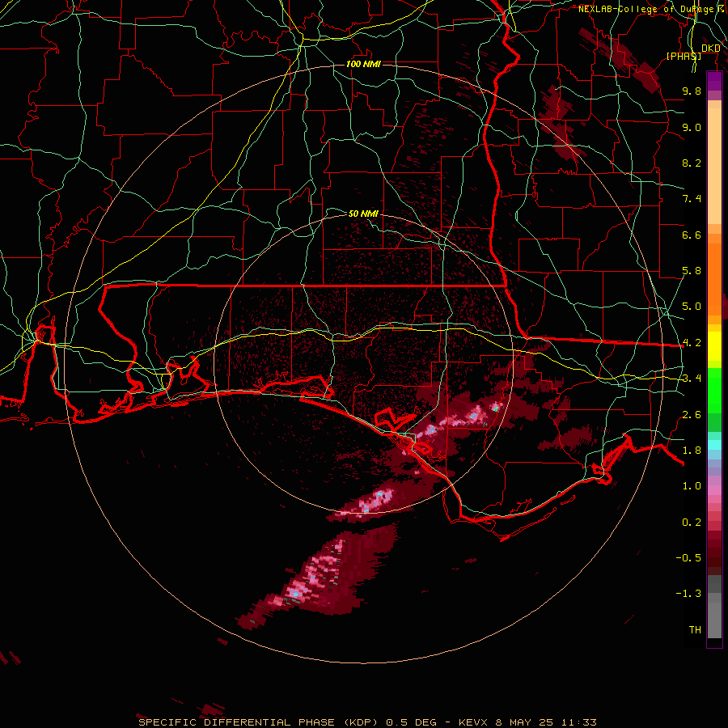Click the 9.0 value on the scale

(x=692, y=127)
